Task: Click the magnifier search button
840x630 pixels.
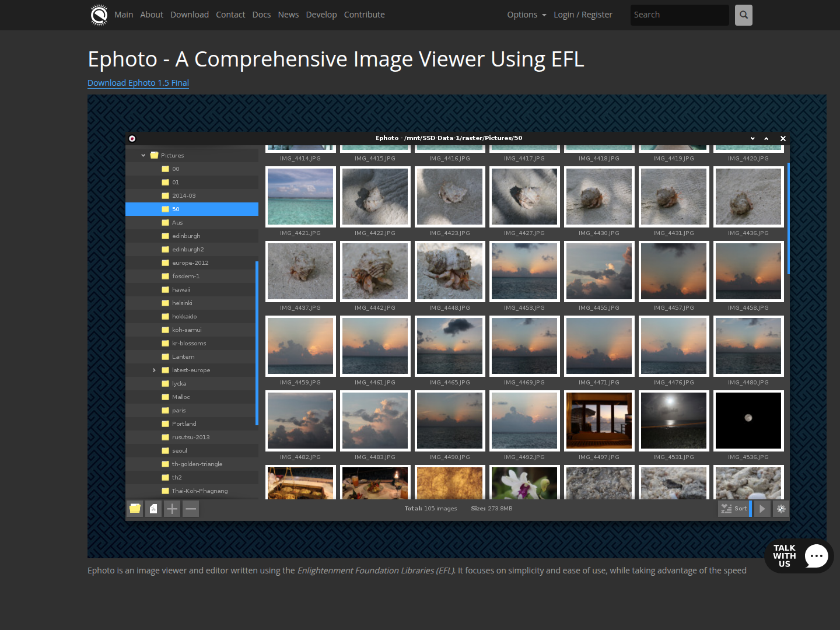Action: [x=743, y=15]
